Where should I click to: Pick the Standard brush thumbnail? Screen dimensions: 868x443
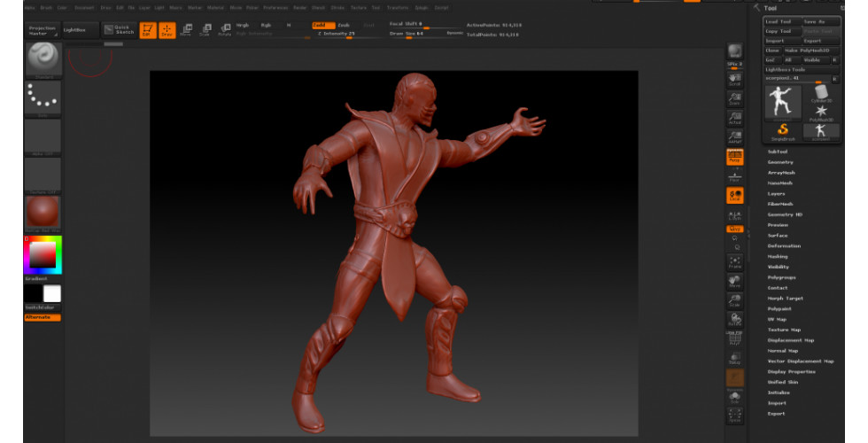point(43,58)
